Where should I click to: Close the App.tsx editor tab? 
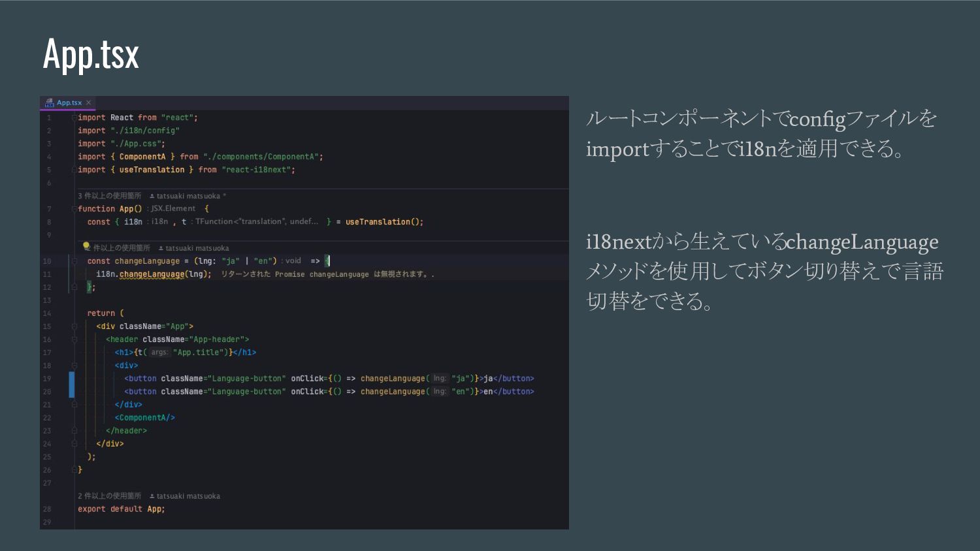[x=89, y=102]
